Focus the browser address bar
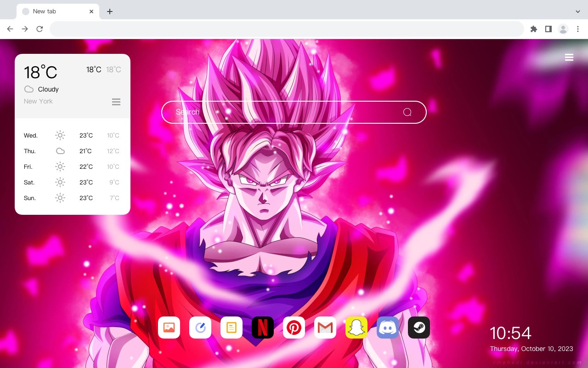This screenshot has width=588, height=368. 287,29
